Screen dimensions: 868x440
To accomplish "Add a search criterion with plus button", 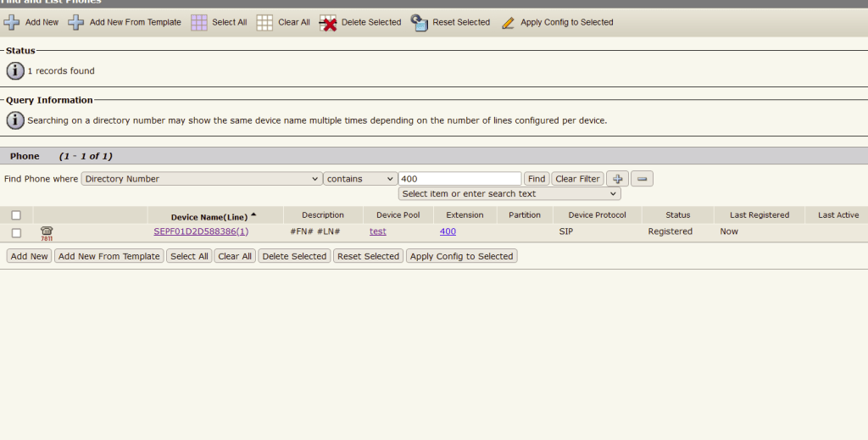I will (618, 179).
